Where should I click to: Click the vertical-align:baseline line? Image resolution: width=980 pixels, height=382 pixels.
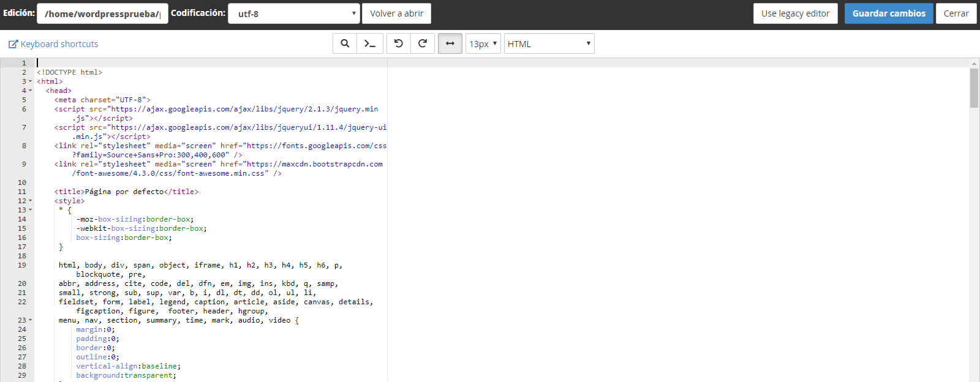129,366
